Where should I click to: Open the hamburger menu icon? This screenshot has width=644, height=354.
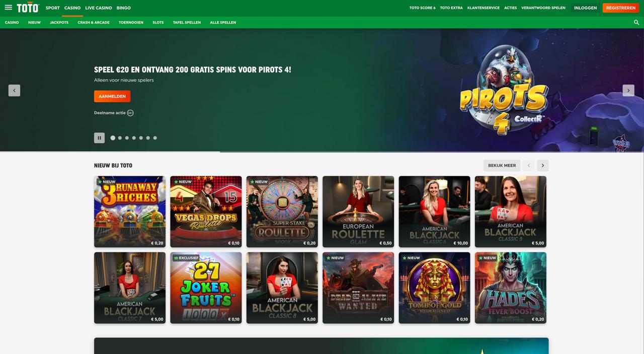tap(8, 8)
